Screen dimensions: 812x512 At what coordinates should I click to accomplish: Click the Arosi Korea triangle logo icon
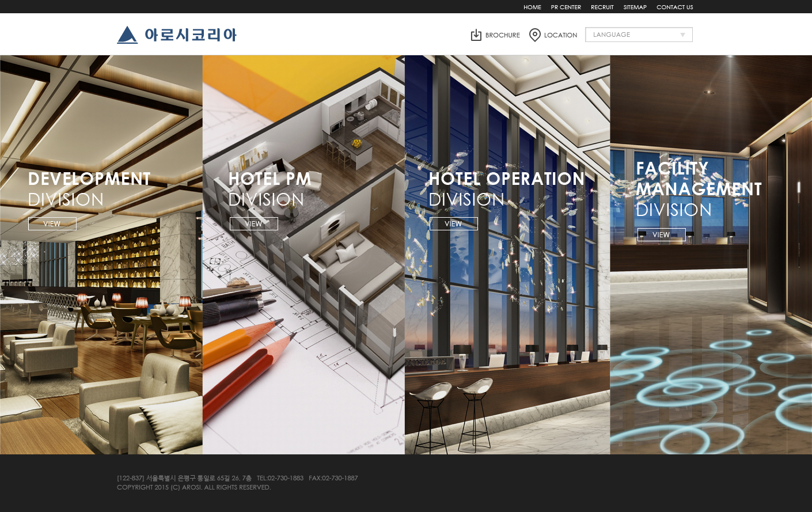[127, 35]
